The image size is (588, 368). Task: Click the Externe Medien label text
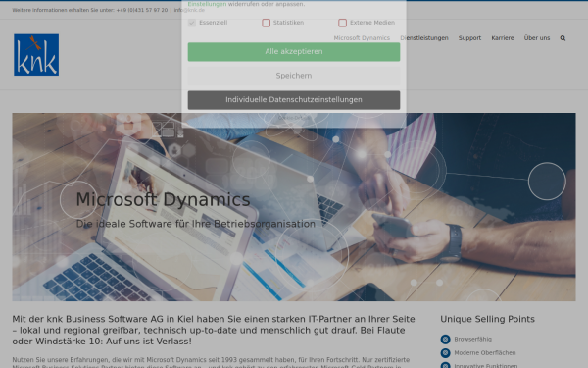(x=372, y=23)
